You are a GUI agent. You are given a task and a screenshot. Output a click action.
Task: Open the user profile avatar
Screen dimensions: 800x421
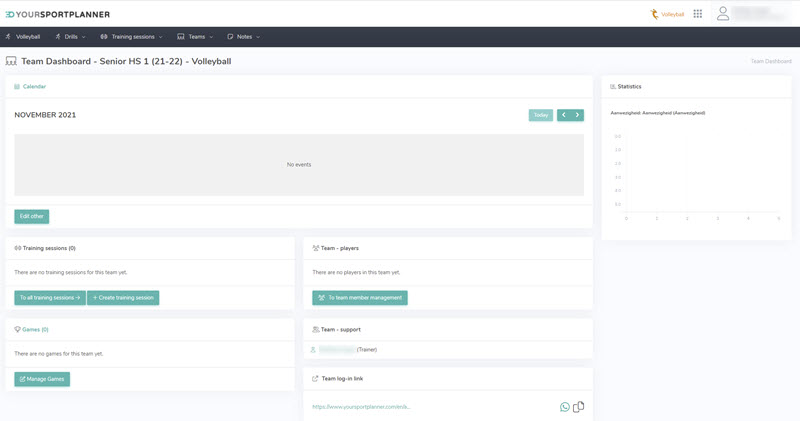pos(723,14)
